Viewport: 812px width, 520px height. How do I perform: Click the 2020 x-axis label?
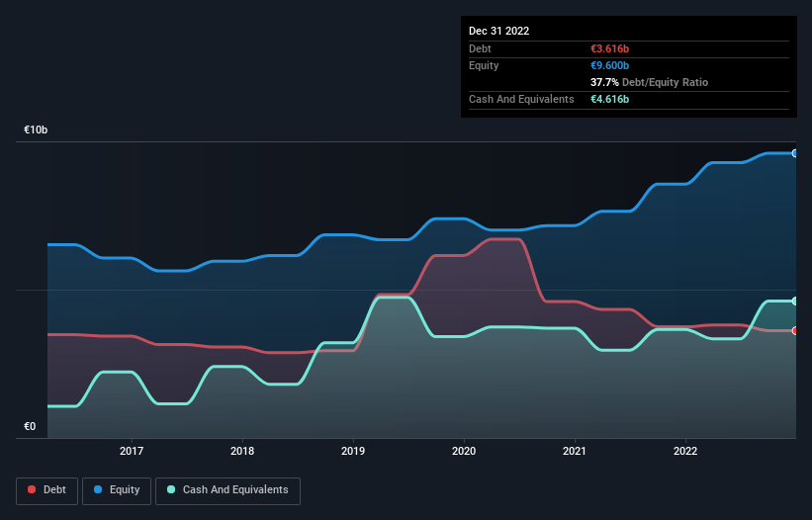pos(464,451)
